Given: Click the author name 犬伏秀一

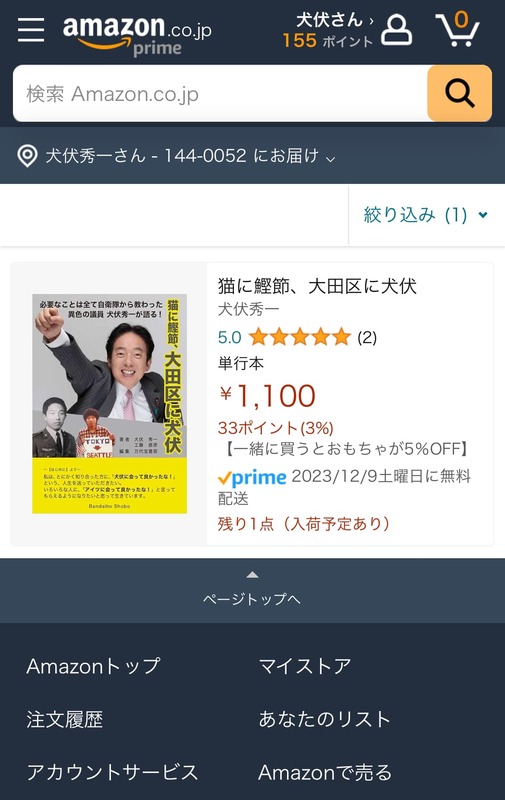Looking at the screenshot, I should 248,309.
